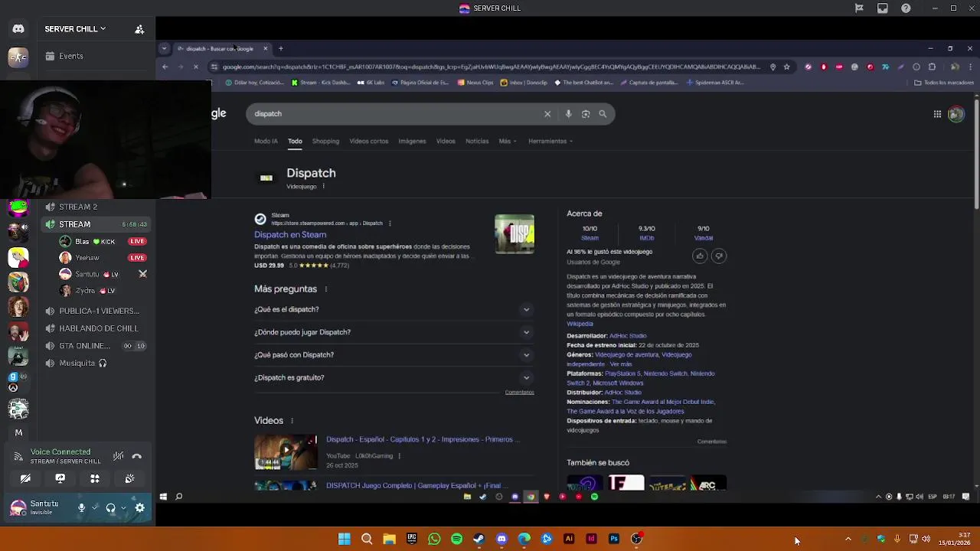Open the soundboard button
980x551 pixels.
(x=129, y=478)
